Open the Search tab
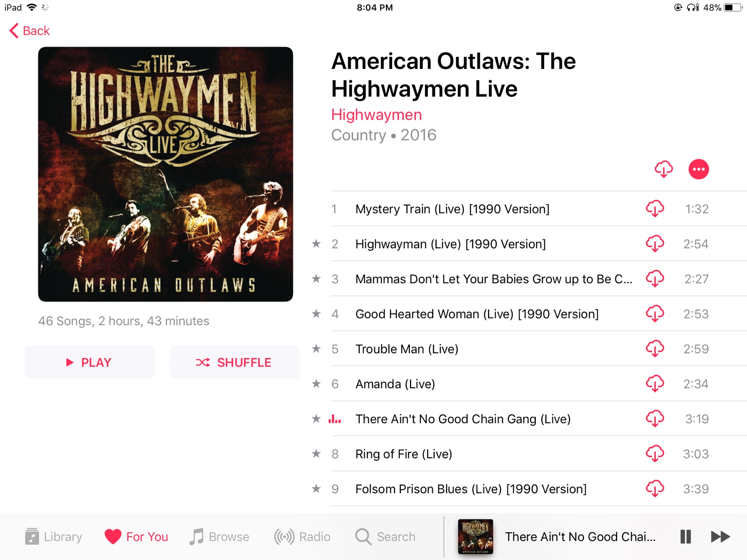The width and height of the screenshot is (747, 560). 385,537
